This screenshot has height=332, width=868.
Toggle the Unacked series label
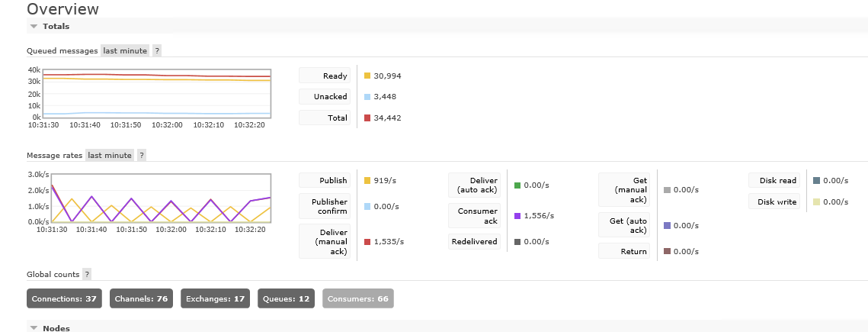325,96
